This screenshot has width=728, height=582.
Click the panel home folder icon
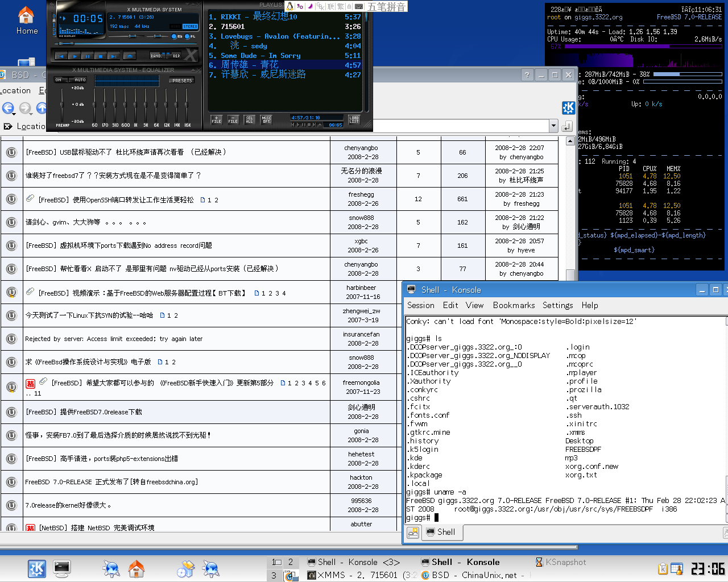136,568
